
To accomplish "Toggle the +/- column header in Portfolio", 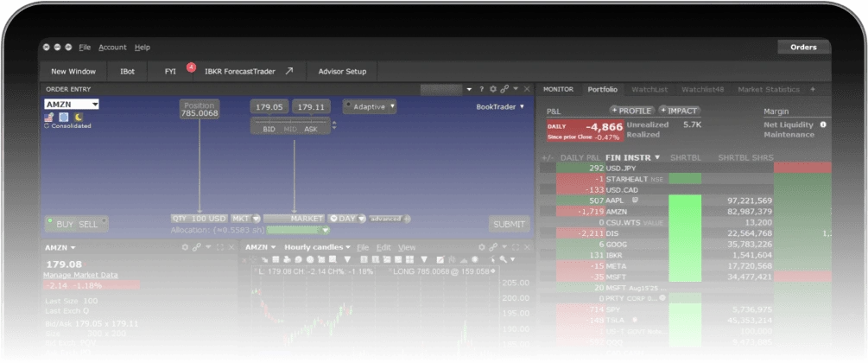I will pos(547,157).
